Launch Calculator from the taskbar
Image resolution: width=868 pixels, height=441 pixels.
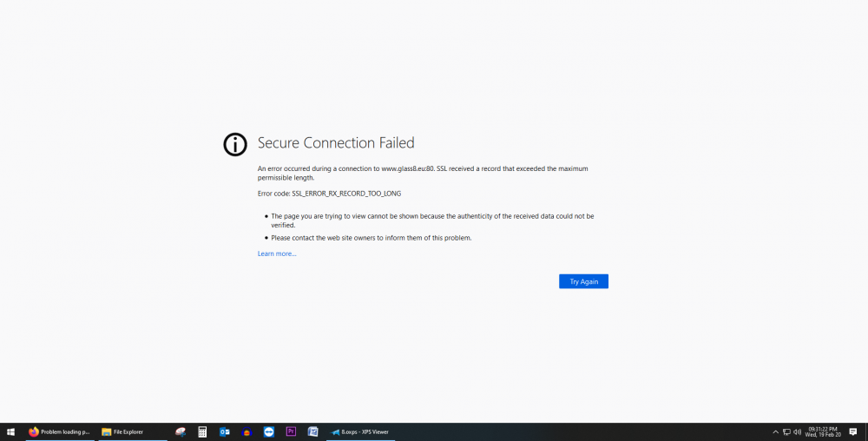coord(202,431)
